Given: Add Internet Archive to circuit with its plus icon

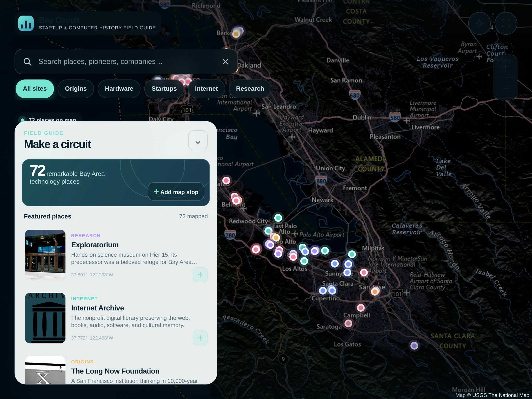Looking at the screenshot, I should [x=200, y=338].
